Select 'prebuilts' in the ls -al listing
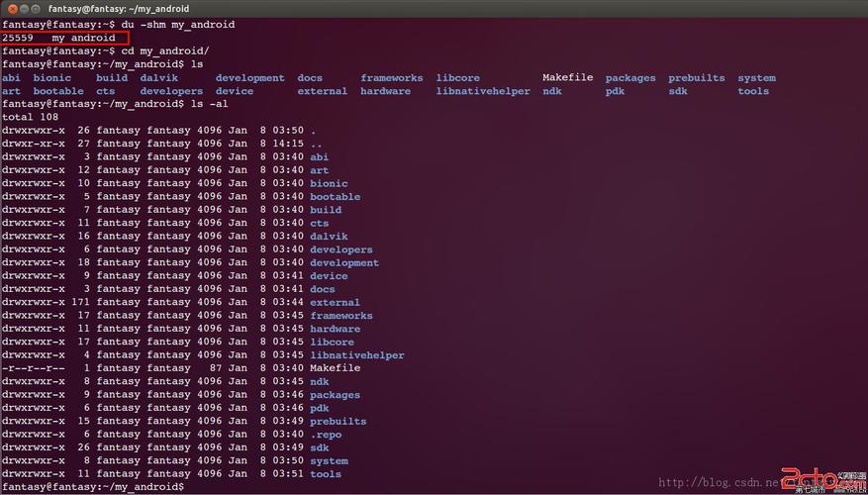The image size is (868, 495). tap(338, 421)
